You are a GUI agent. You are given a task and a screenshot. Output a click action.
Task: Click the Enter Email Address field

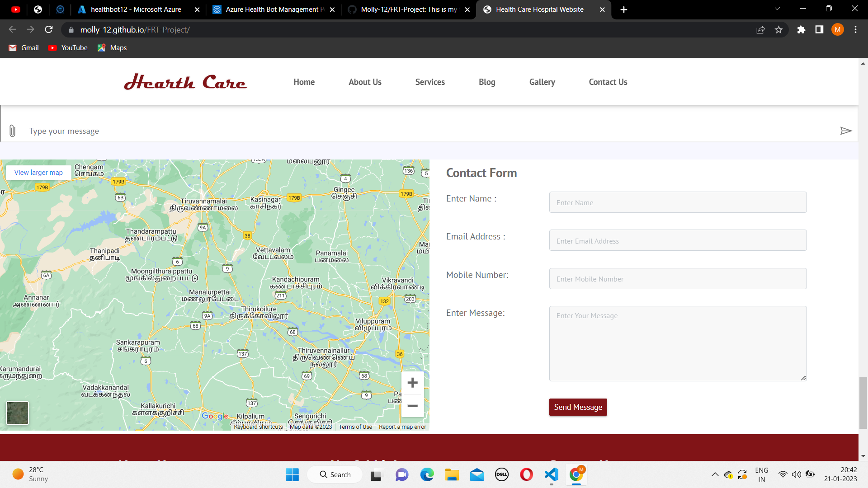tap(677, 241)
